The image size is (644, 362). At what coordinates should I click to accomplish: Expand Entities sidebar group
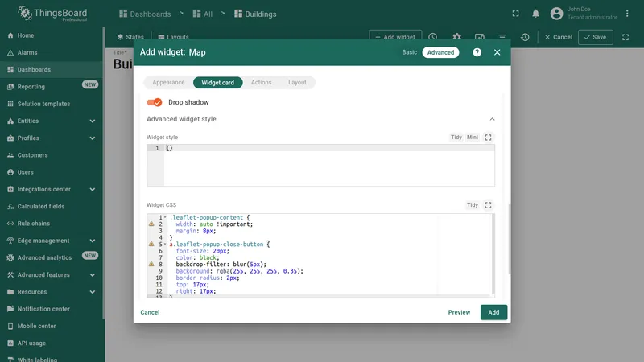[93, 121]
